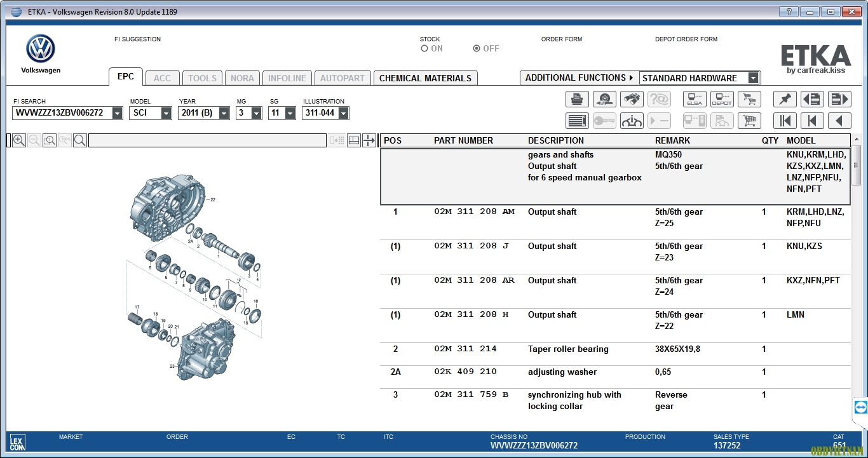Select the Taper roller bearing row
Screen dimensions: 868x458
click(615, 354)
